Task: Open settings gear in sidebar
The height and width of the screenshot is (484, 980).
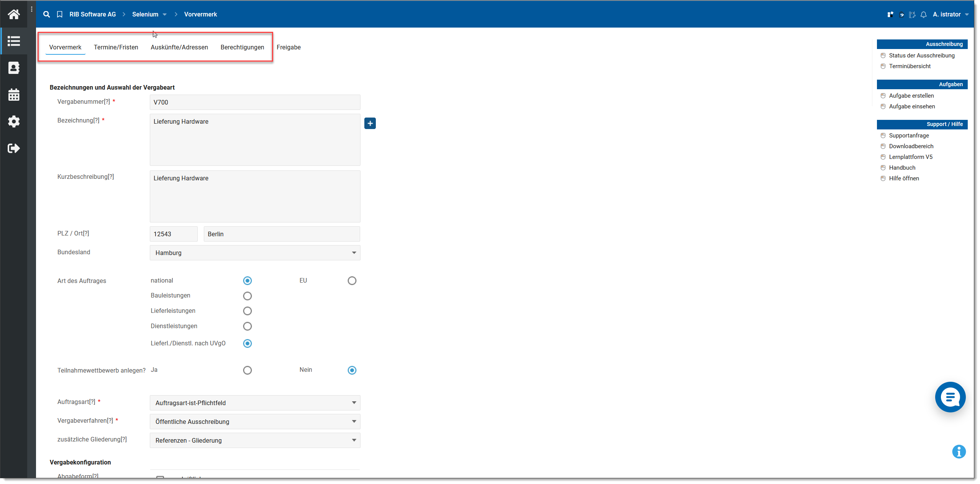Action: pyautogui.click(x=14, y=121)
